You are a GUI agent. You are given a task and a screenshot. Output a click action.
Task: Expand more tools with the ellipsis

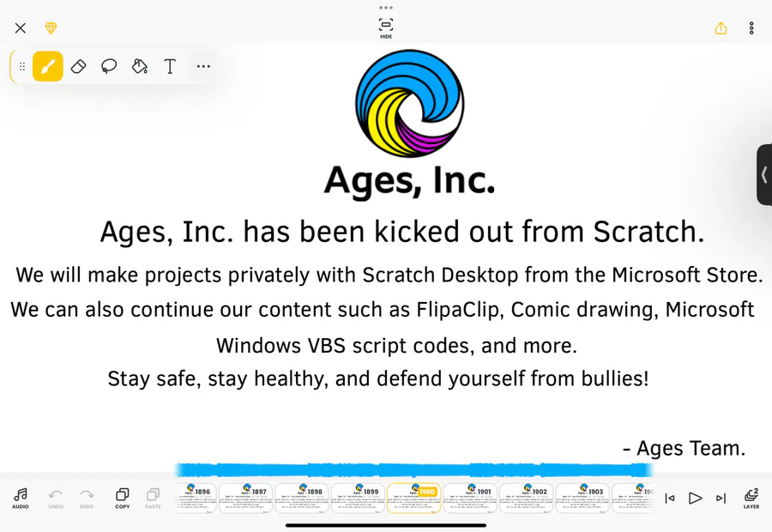tap(203, 66)
